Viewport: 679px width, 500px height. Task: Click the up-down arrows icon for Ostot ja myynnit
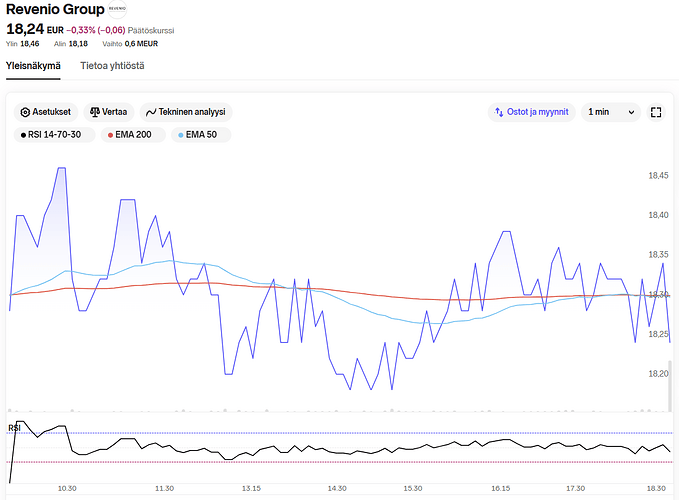coord(499,112)
